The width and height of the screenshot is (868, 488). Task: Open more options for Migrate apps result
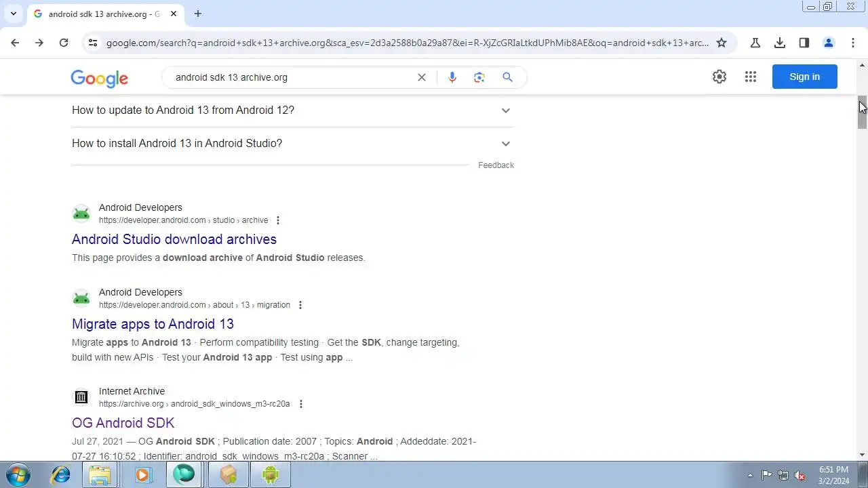click(300, 305)
